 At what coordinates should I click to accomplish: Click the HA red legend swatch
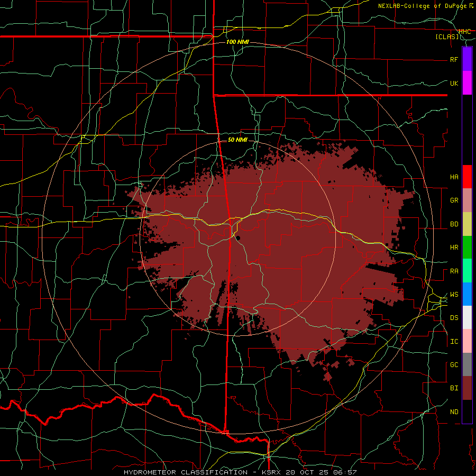click(467, 177)
